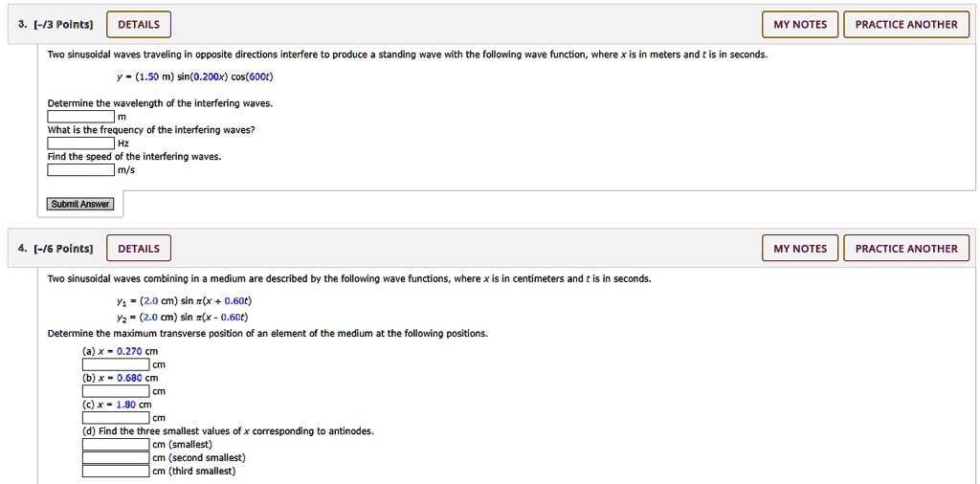Click the Submit Answer button
The image size is (980, 484).
(x=80, y=204)
